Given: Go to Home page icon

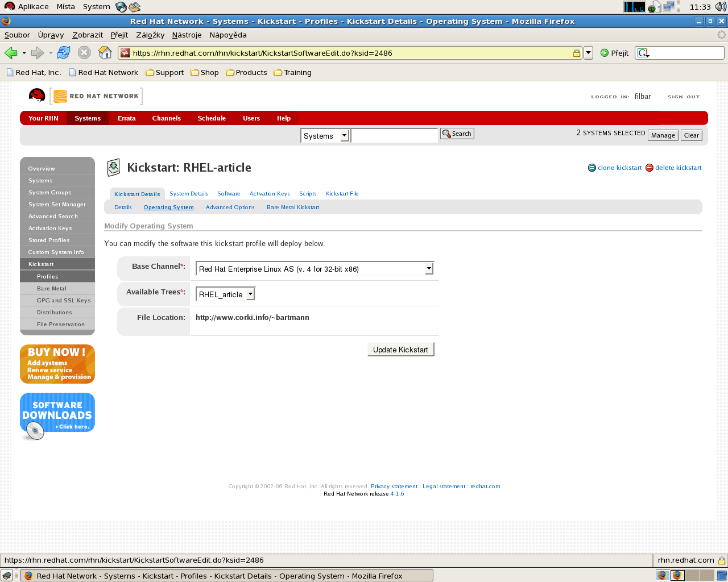Looking at the screenshot, I should click(105, 53).
